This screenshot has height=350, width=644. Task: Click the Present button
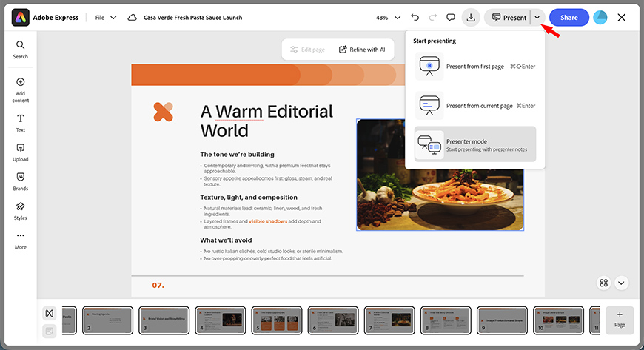coord(509,17)
